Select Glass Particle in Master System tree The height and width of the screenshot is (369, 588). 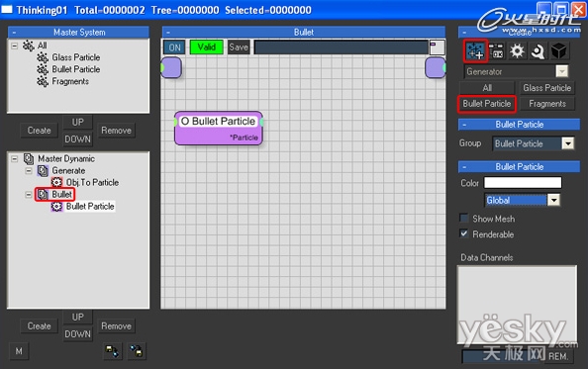[x=76, y=57]
